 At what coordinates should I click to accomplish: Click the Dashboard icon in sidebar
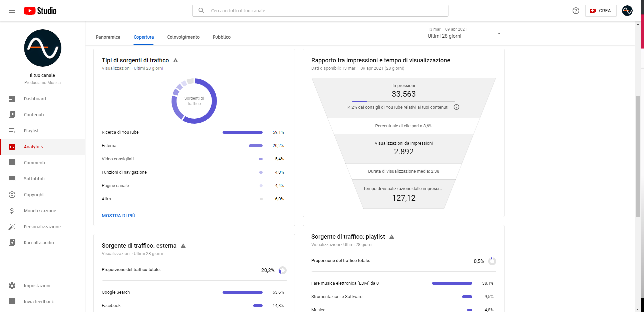pos(12,99)
